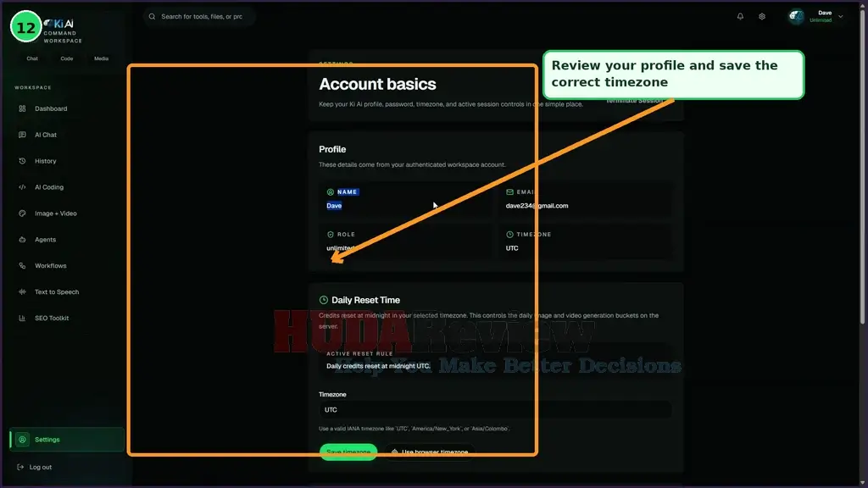Open SEO Toolkit menu item
This screenshot has height=488, width=868.
(66, 319)
